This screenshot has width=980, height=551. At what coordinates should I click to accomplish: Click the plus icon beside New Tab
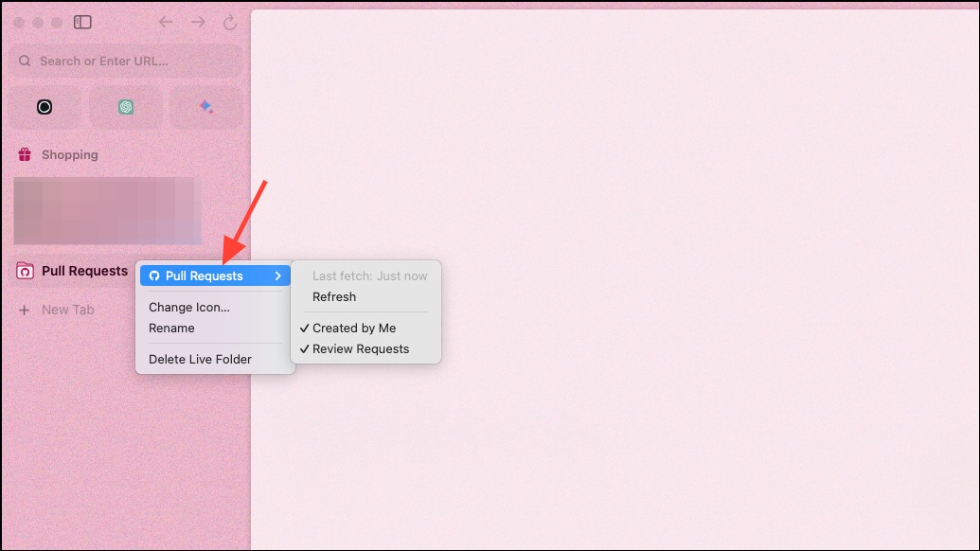(25, 310)
